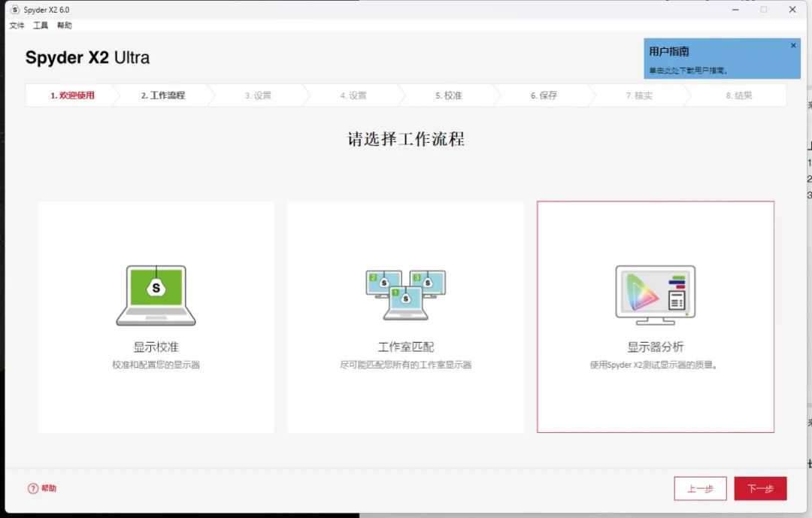This screenshot has width=812, height=518.
Task: Click the 帮助 link at bottom left
Action: point(49,489)
